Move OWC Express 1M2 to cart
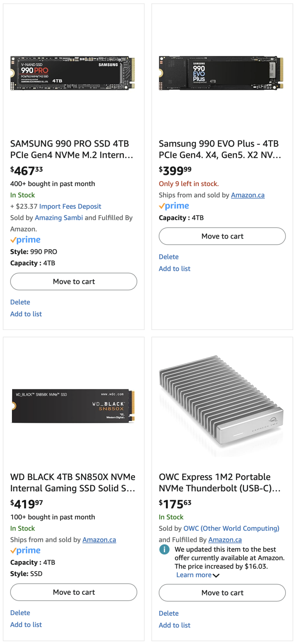This screenshot has height=644, width=296. coord(222,593)
